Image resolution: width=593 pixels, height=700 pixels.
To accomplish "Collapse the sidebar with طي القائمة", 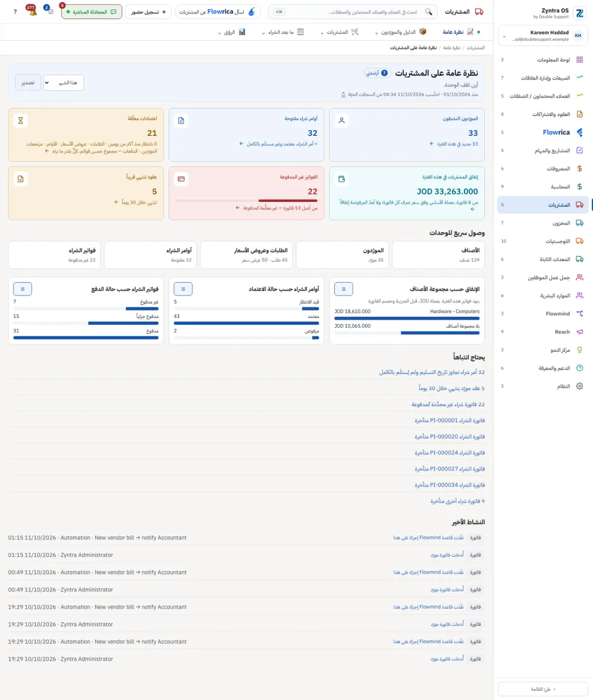I will pos(542,689).
